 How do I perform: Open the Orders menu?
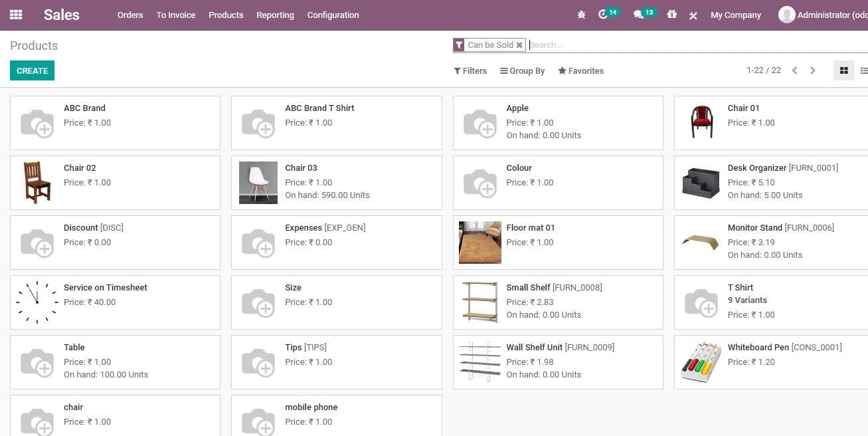click(x=130, y=15)
